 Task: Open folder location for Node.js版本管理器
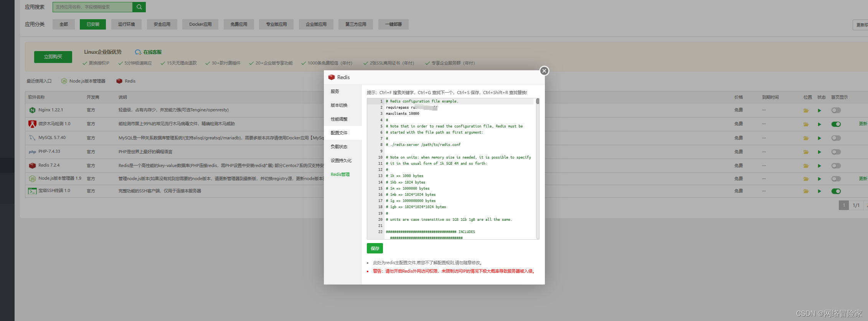[806, 179]
